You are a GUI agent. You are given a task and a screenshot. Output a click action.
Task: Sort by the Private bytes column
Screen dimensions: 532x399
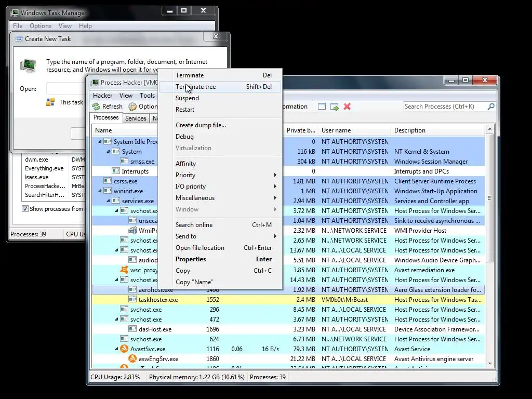pos(301,130)
